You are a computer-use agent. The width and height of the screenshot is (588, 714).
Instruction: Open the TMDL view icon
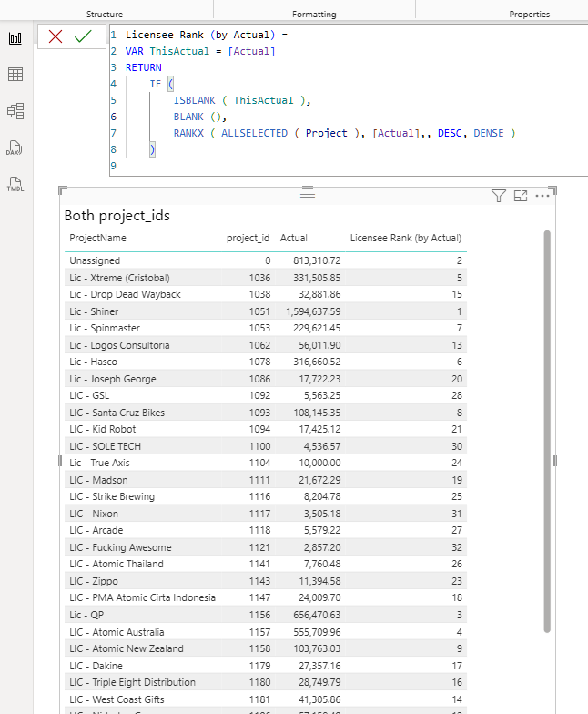pyautogui.click(x=15, y=184)
